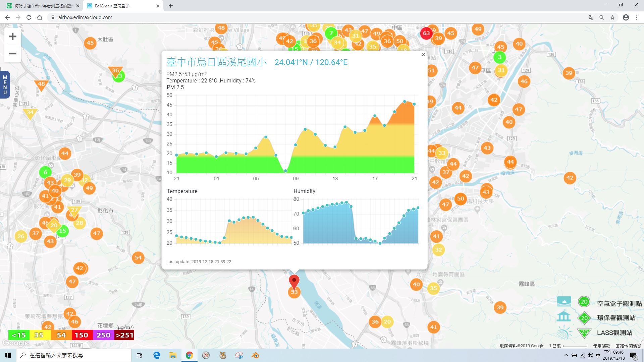
Task: Select the orange 50 marker near the science university
Action: [461, 198]
